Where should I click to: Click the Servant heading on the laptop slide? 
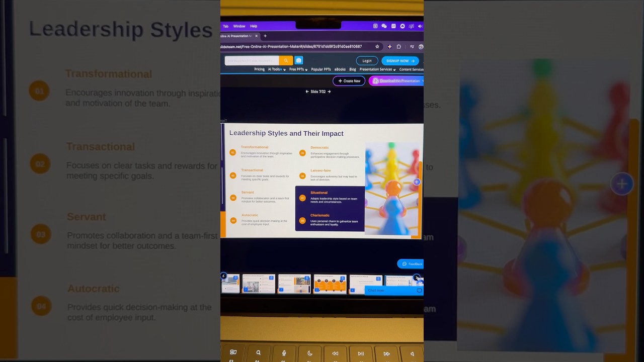tap(248, 192)
